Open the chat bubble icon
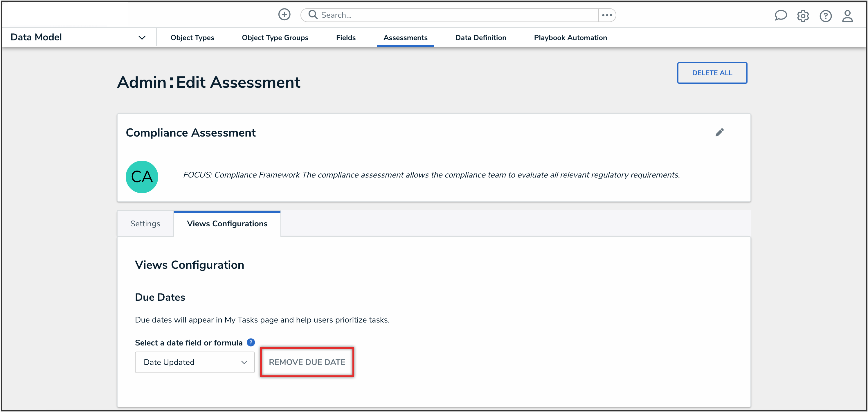 point(780,15)
